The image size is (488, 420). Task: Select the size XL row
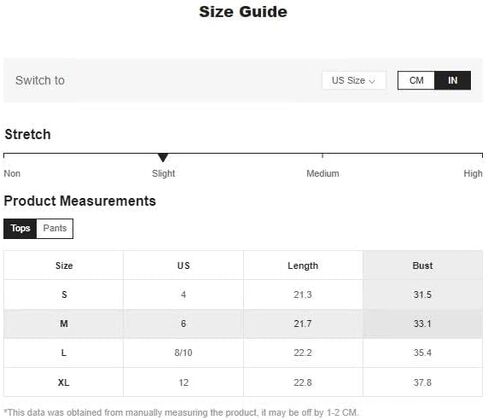click(x=243, y=382)
